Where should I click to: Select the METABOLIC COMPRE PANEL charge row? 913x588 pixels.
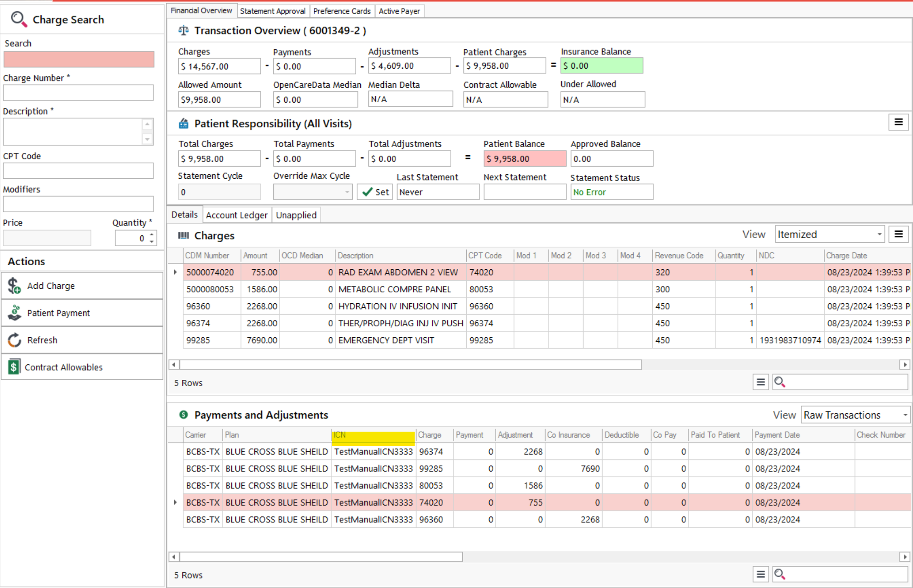tap(547, 289)
